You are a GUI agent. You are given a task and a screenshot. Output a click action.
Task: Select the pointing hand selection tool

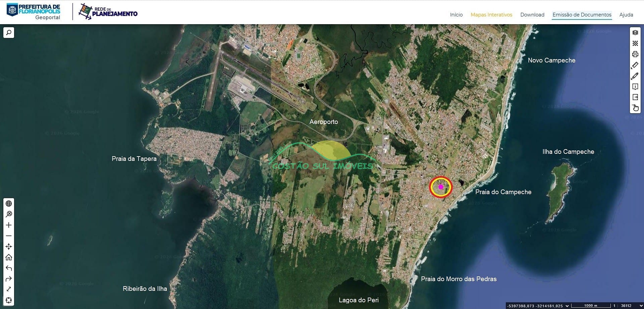pos(635,108)
